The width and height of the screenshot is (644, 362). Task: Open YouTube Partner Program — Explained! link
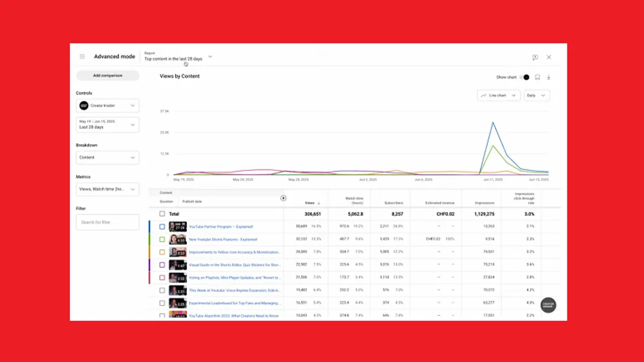[221, 227]
